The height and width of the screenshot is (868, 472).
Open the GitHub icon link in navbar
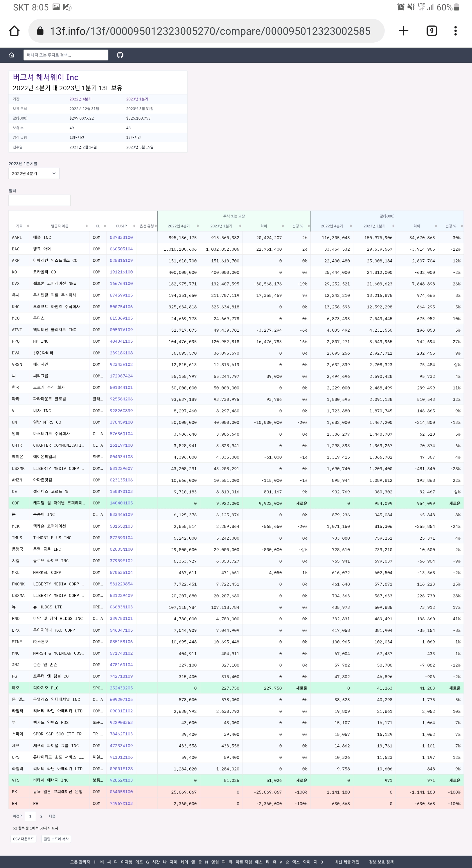click(120, 55)
